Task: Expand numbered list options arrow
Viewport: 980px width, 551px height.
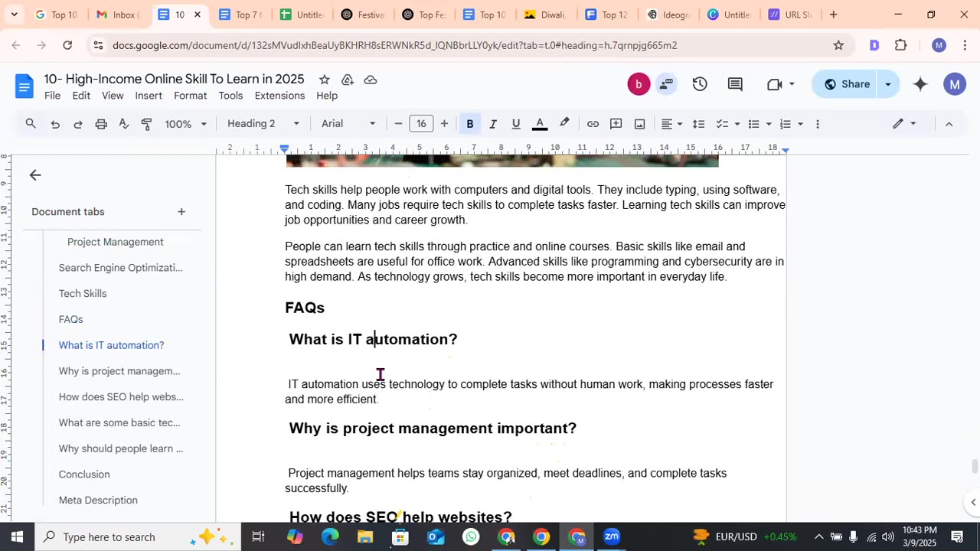Action: (x=800, y=124)
